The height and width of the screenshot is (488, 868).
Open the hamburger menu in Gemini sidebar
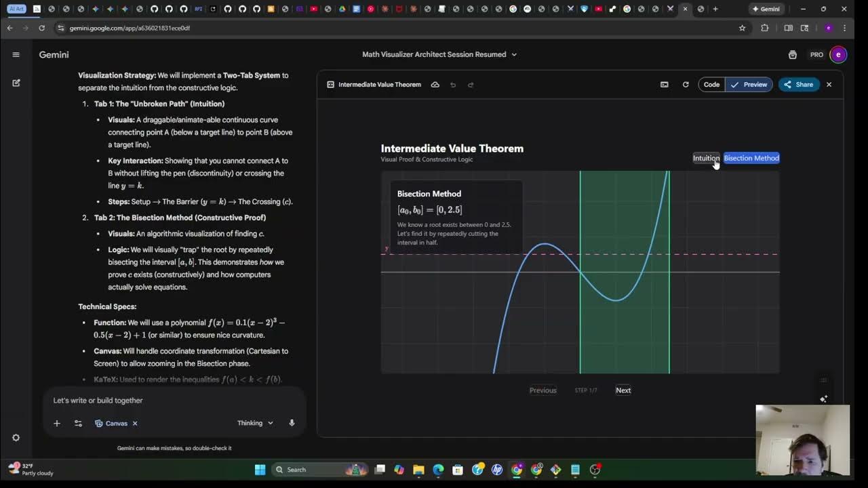coord(16,55)
